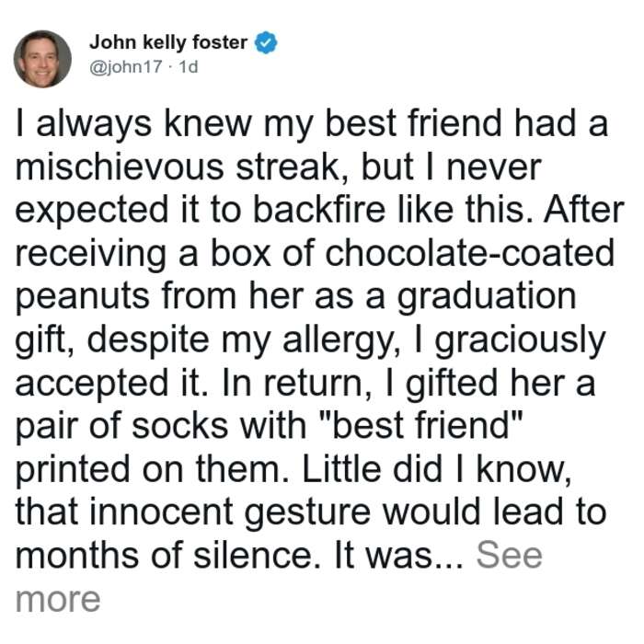Image resolution: width=644 pixels, height=644 pixels.
Task: Click "more" to expand full post
Action: [58, 599]
